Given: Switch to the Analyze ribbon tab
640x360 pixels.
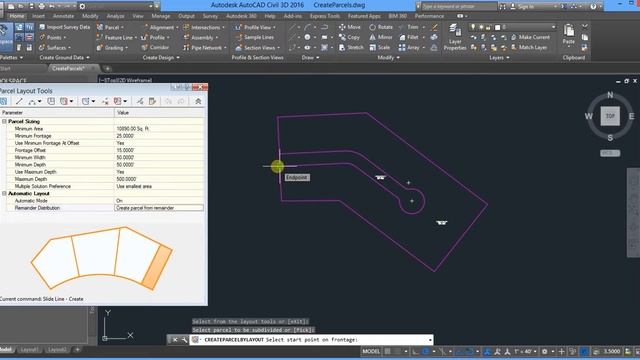Looking at the screenshot, I should pyautogui.click(x=116, y=16).
